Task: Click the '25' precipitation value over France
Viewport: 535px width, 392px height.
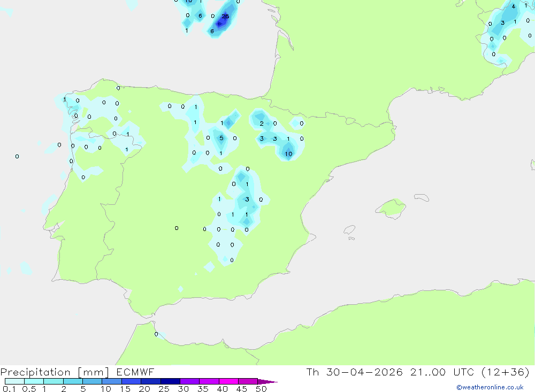Action: (225, 16)
